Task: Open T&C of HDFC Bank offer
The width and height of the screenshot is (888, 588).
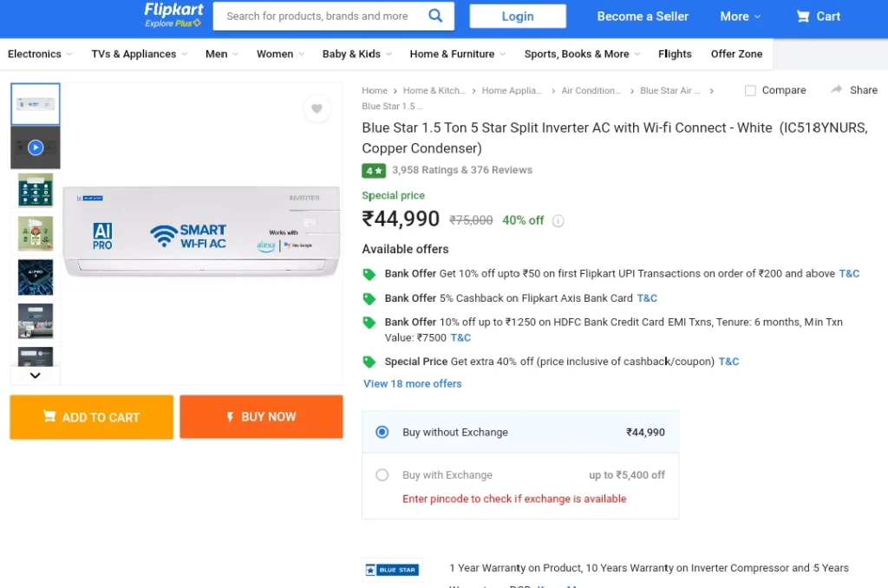Action: [460, 337]
